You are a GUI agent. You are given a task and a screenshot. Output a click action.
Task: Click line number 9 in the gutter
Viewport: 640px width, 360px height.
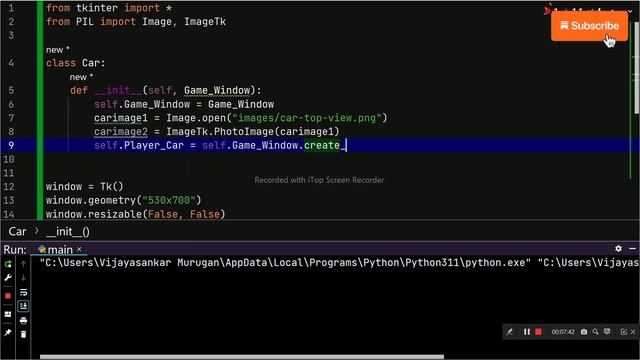coord(11,145)
